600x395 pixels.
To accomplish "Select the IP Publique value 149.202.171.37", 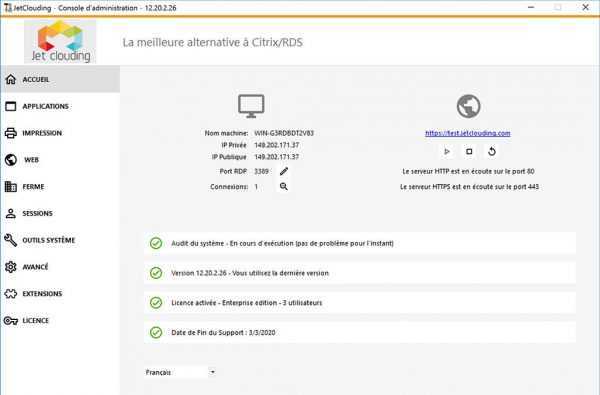I will (x=277, y=157).
